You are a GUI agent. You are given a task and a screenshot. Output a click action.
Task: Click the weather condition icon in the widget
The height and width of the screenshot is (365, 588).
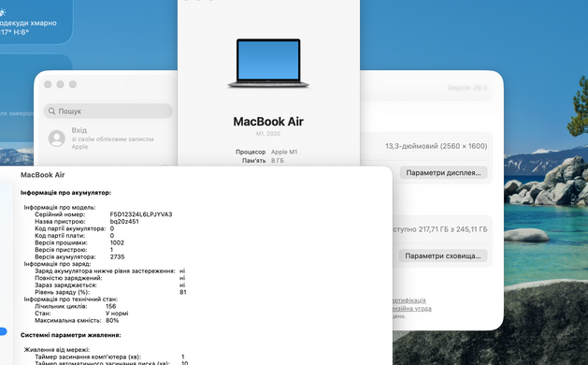3,13
